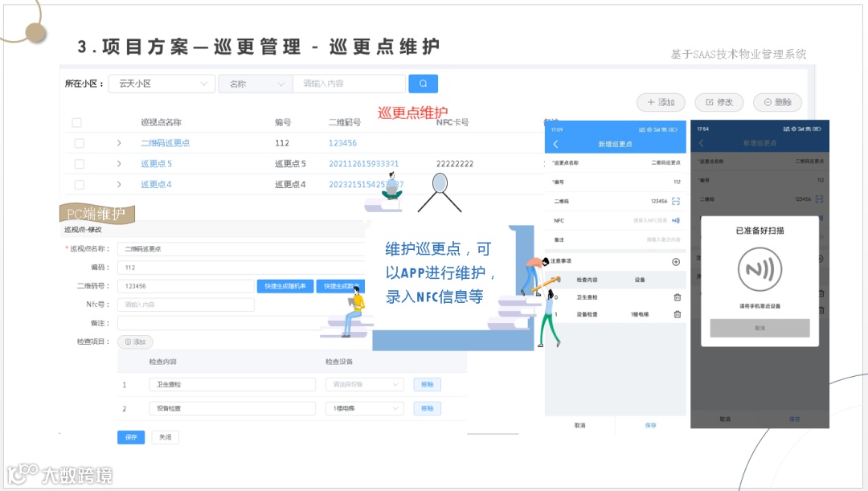The height and width of the screenshot is (491, 868).
Task: Open the 巡更点4 name link
Action: point(156,184)
